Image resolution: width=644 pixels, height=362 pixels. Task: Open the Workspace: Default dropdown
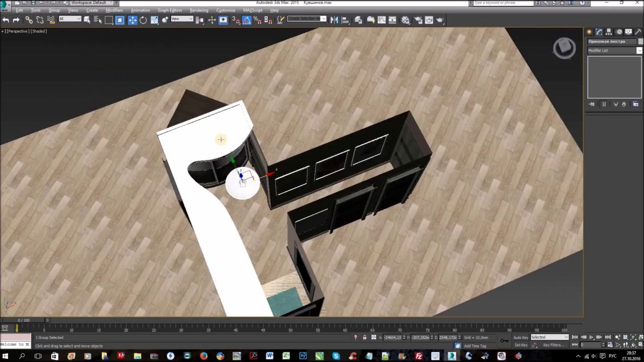tap(92, 3)
